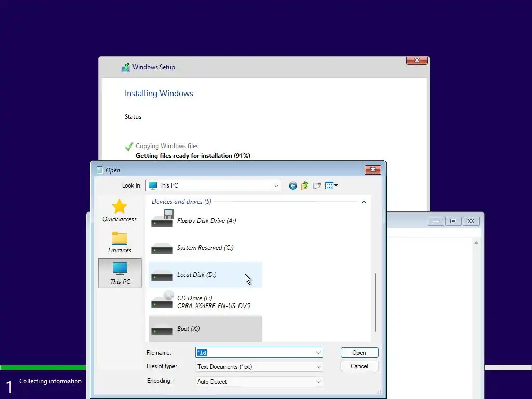
Task: Collapse the Devices and drives group
Action: tap(364, 202)
